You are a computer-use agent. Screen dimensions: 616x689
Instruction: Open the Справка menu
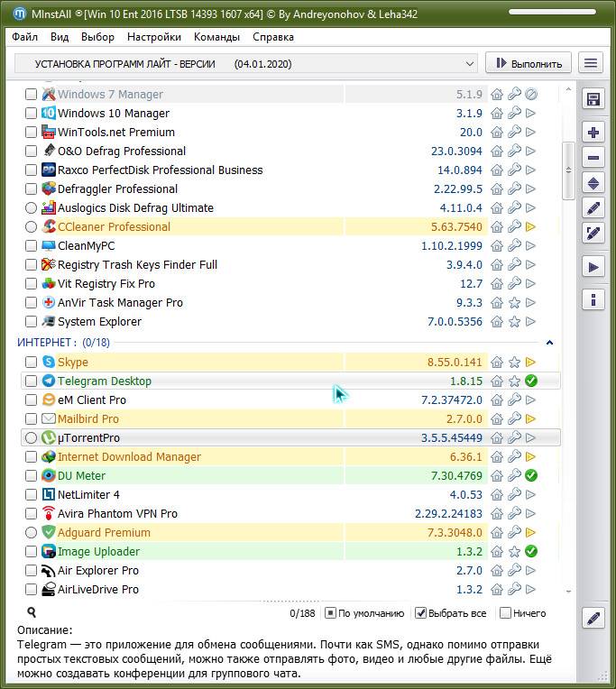pyautogui.click(x=273, y=37)
